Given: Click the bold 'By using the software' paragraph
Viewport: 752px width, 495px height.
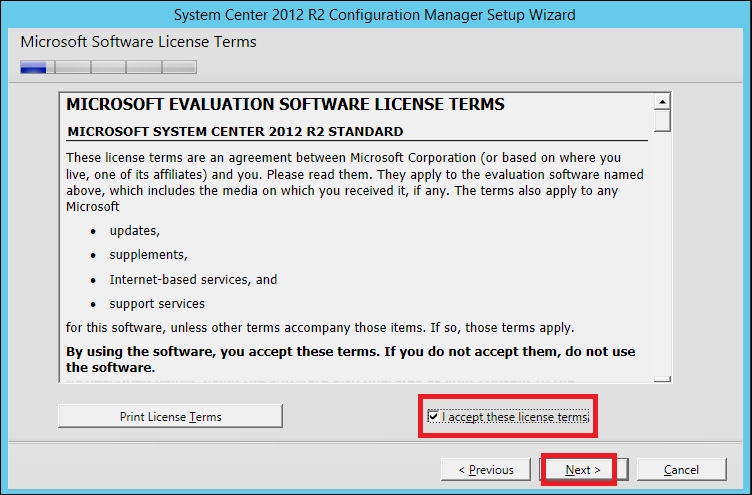Looking at the screenshot, I should 351,359.
